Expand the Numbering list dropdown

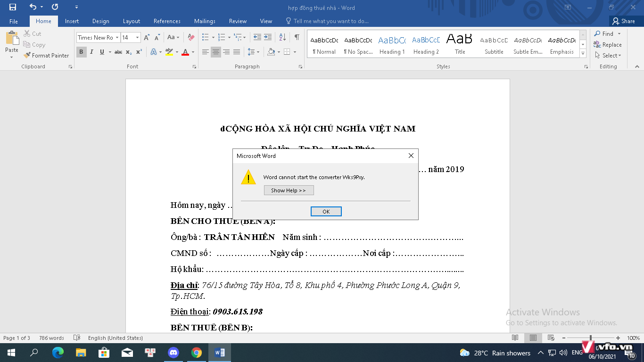[229, 37]
